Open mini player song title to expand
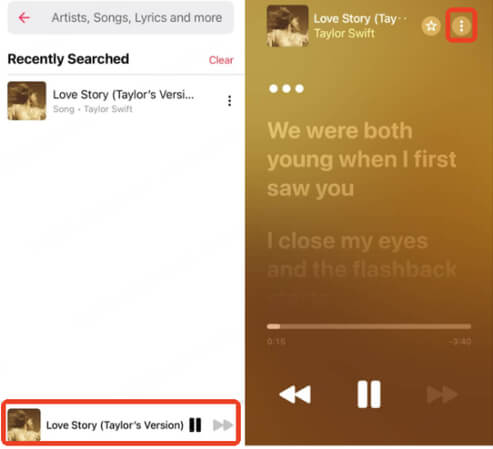493x449 pixels. [115, 425]
